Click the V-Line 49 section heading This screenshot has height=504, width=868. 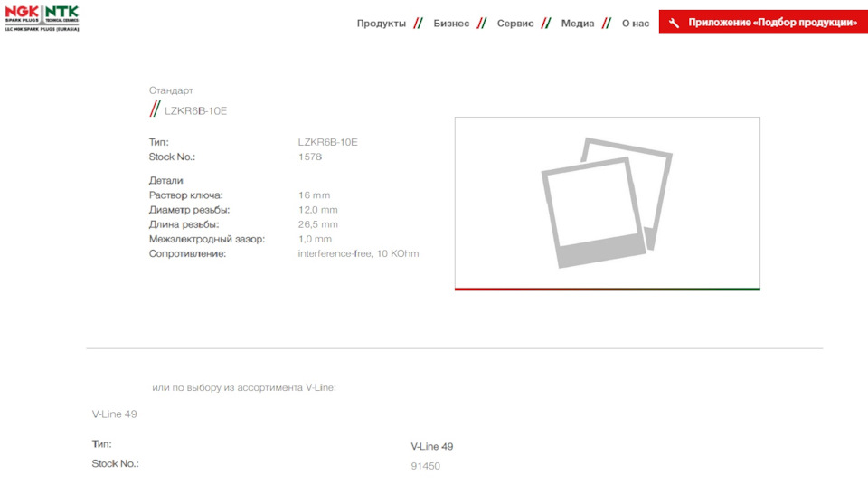pyautogui.click(x=114, y=414)
